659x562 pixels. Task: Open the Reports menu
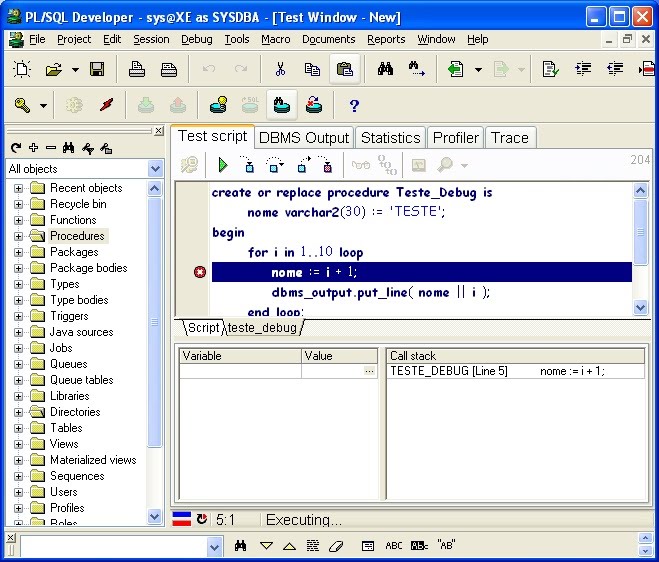[x=386, y=40]
